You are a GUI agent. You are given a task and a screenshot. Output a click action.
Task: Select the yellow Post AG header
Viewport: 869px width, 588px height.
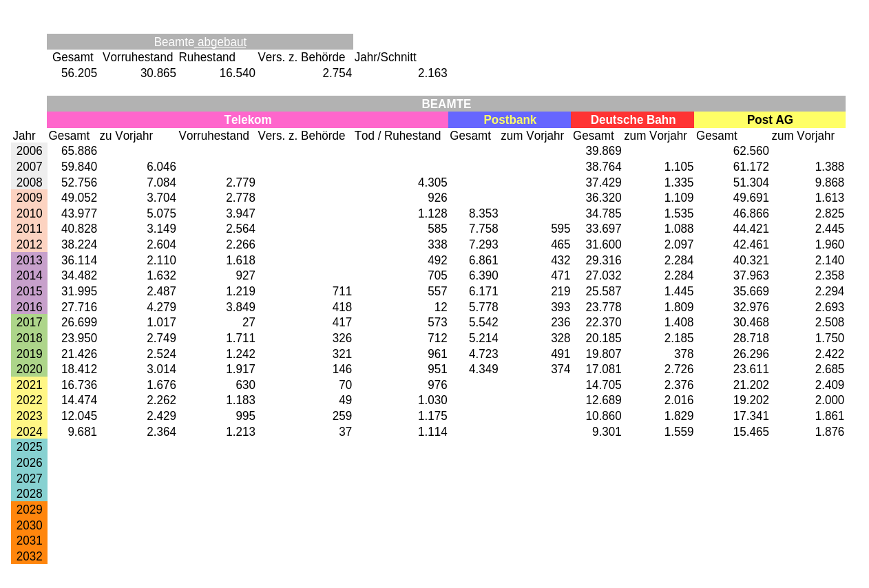(769, 120)
